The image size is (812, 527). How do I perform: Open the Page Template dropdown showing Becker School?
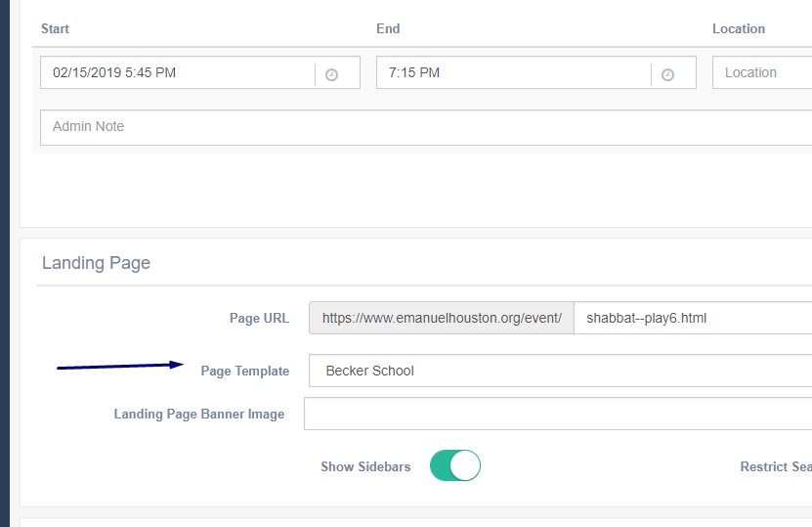[559, 371]
